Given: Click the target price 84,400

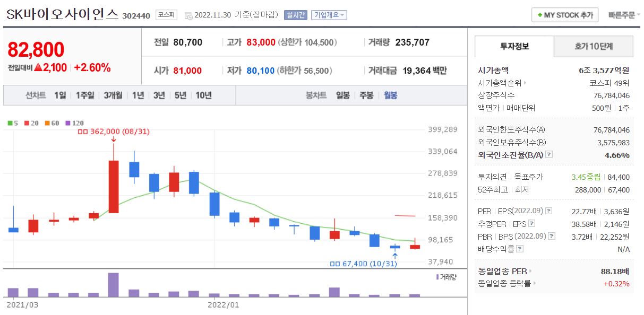Looking at the screenshot, I should click(x=619, y=177).
